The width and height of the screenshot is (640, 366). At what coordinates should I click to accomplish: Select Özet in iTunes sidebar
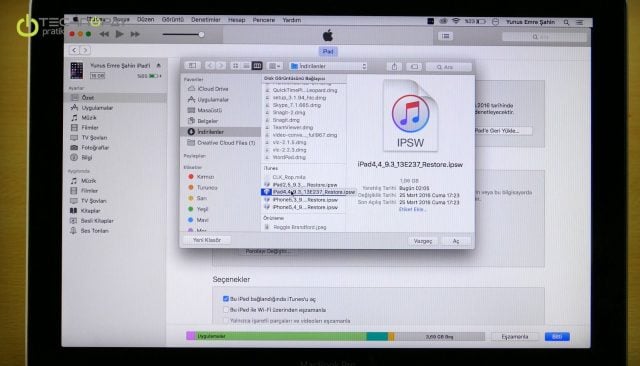click(117, 98)
